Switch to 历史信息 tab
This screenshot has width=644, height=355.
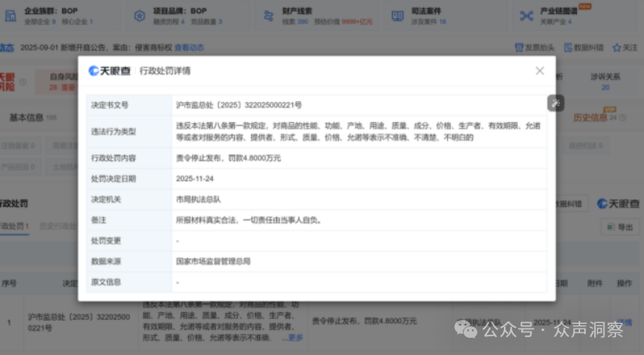pos(590,118)
